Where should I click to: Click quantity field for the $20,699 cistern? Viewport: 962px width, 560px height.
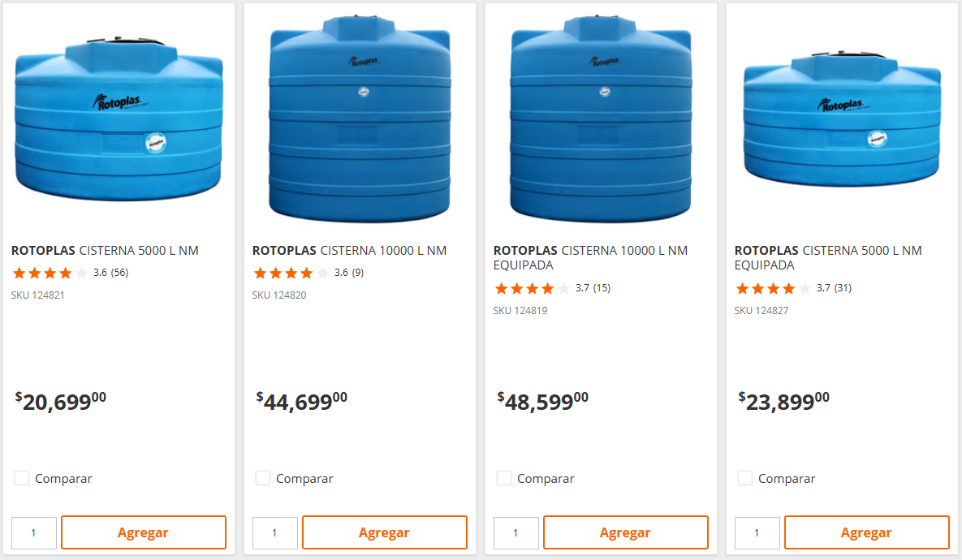click(34, 533)
